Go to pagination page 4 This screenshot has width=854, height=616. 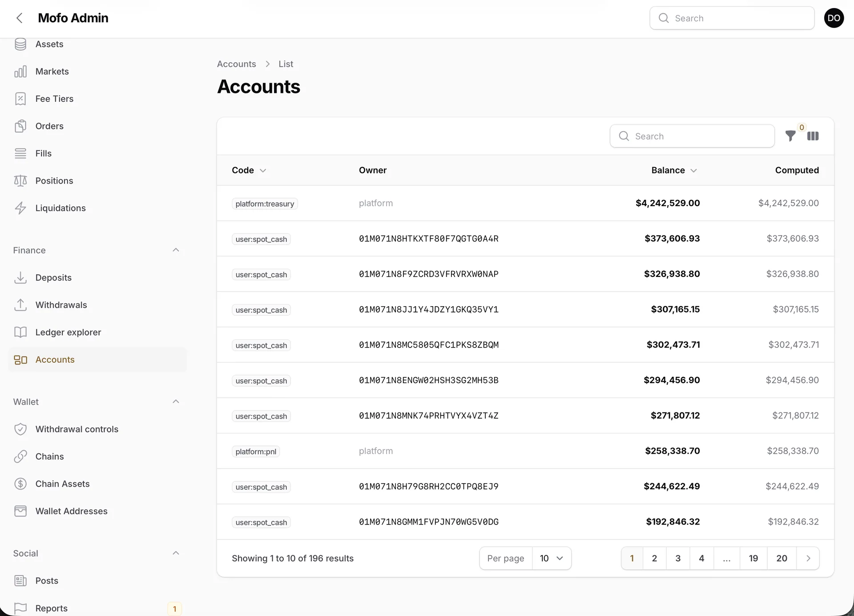[701, 558]
